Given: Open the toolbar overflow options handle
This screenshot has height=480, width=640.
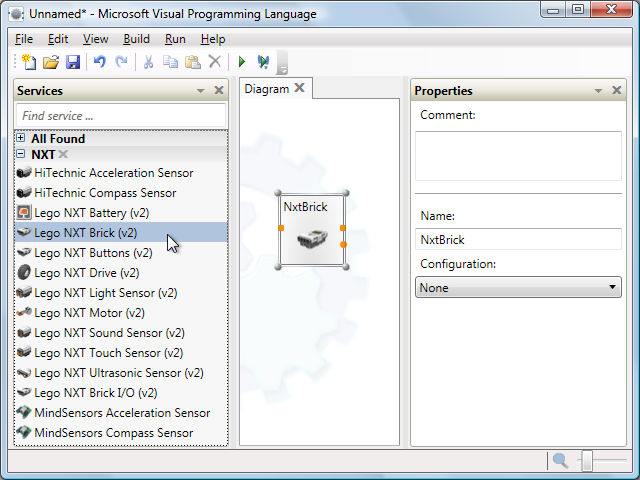Looking at the screenshot, I should (282, 62).
